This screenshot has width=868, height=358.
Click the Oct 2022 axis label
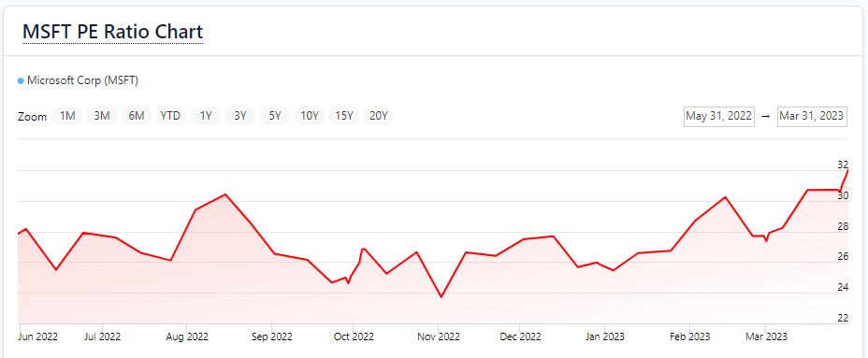354,337
